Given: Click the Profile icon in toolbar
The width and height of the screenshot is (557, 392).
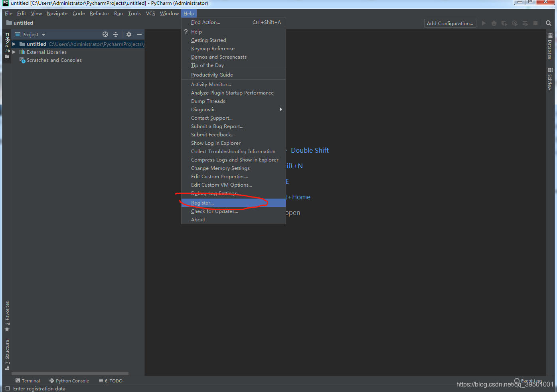Looking at the screenshot, I should tap(515, 23).
